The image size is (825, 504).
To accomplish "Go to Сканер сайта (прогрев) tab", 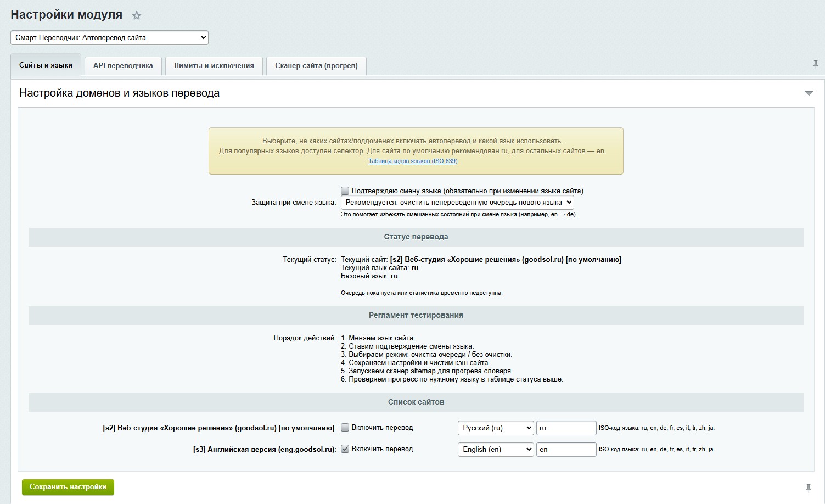I will tap(316, 65).
